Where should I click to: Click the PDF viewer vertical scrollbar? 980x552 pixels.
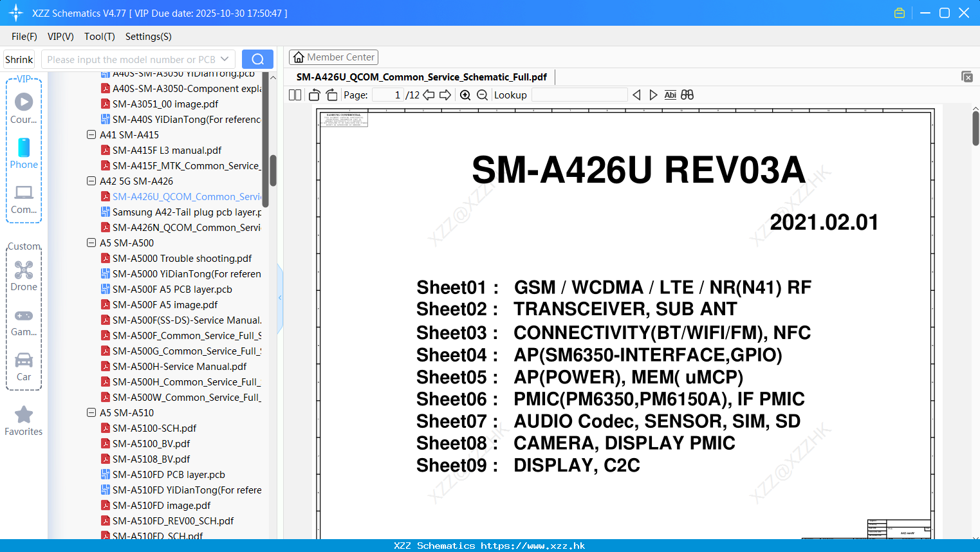click(975, 128)
